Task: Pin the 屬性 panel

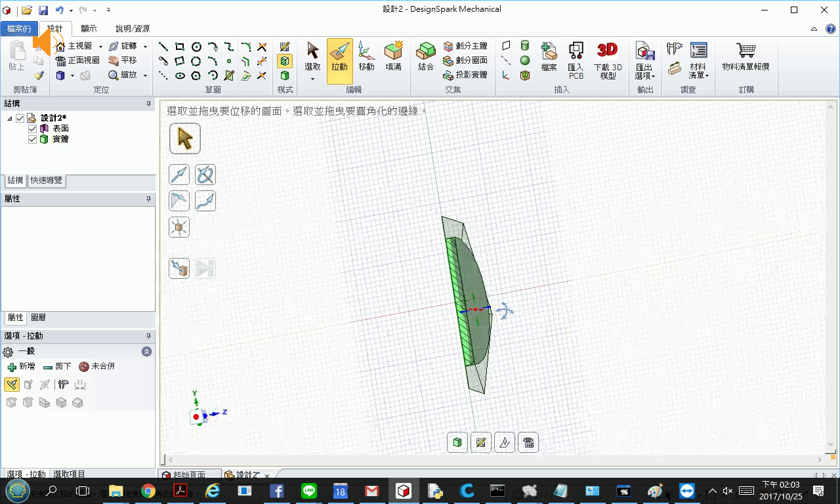Action: (x=148, y=199)
